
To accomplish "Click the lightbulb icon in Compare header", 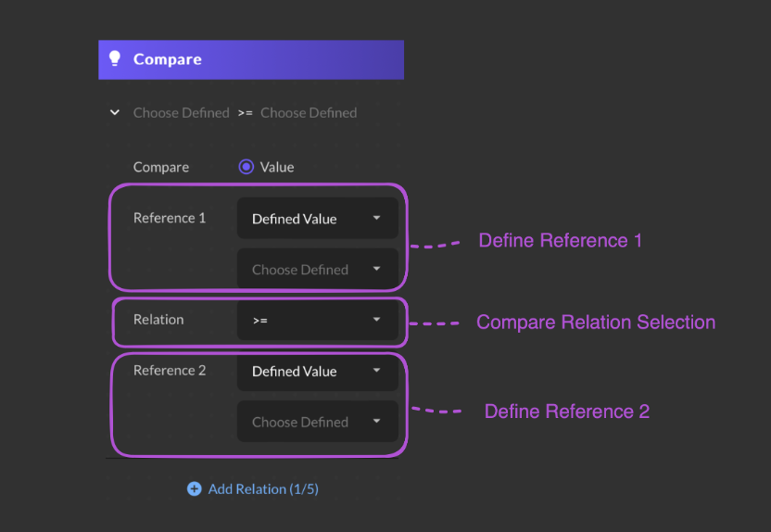I will pyautogui.click(x=115, y=58).
